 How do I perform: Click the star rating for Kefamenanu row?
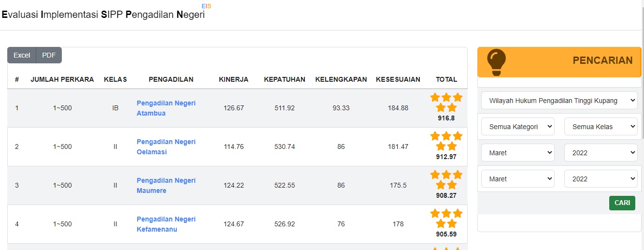(446, 219)
